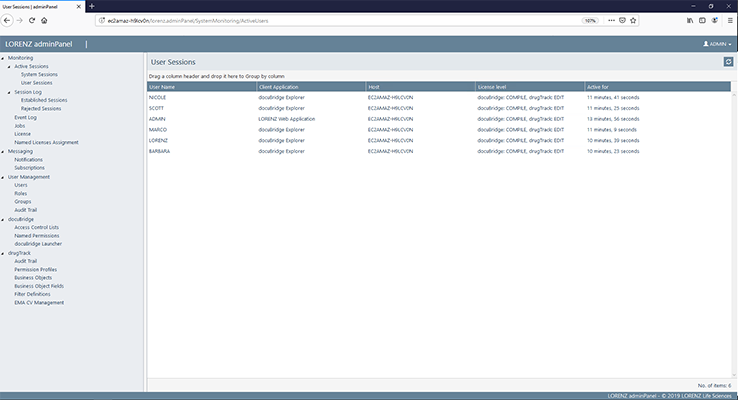The height and width of the screenshot is (400, 738).
Task: Open EMA CV Management page
Action: (x=39, y=303)
